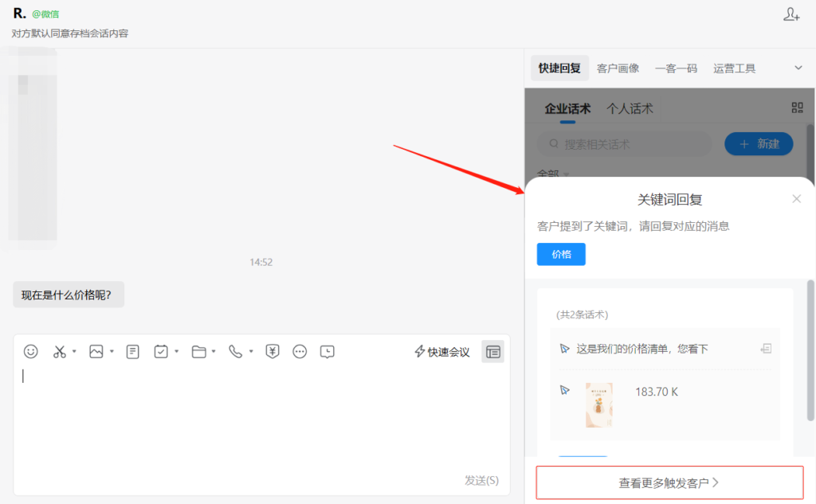
Task: Click the grid view icon in 企业话术 panel
Action: coord(797,107)
